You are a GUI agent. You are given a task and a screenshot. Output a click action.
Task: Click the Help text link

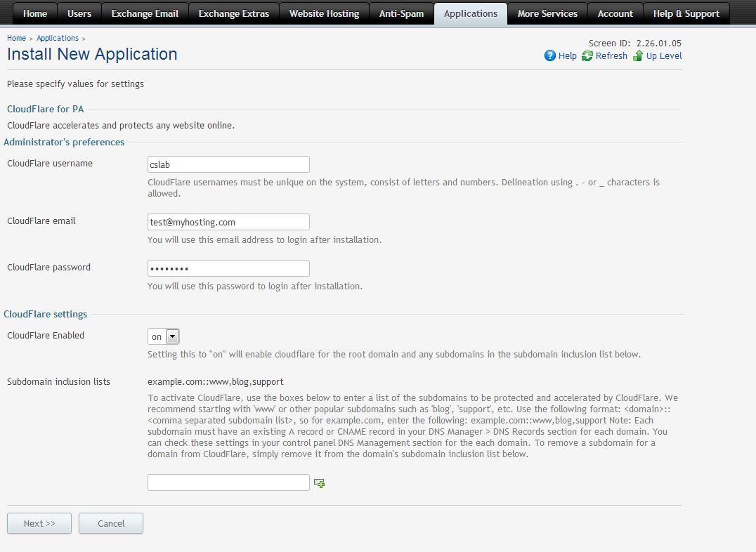coord(568,56)
